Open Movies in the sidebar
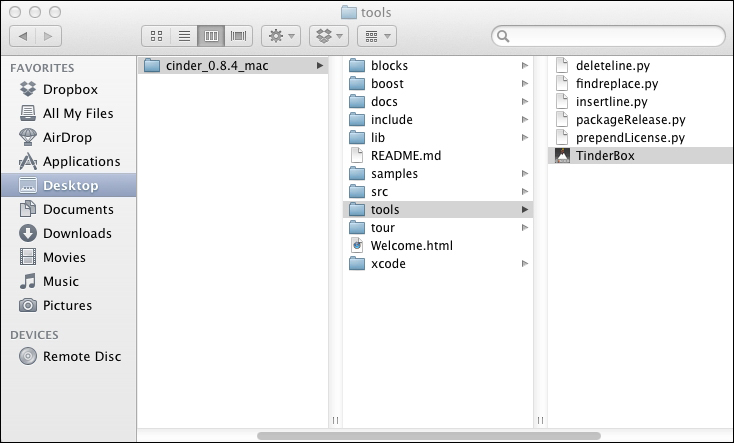 pos(68,257)
